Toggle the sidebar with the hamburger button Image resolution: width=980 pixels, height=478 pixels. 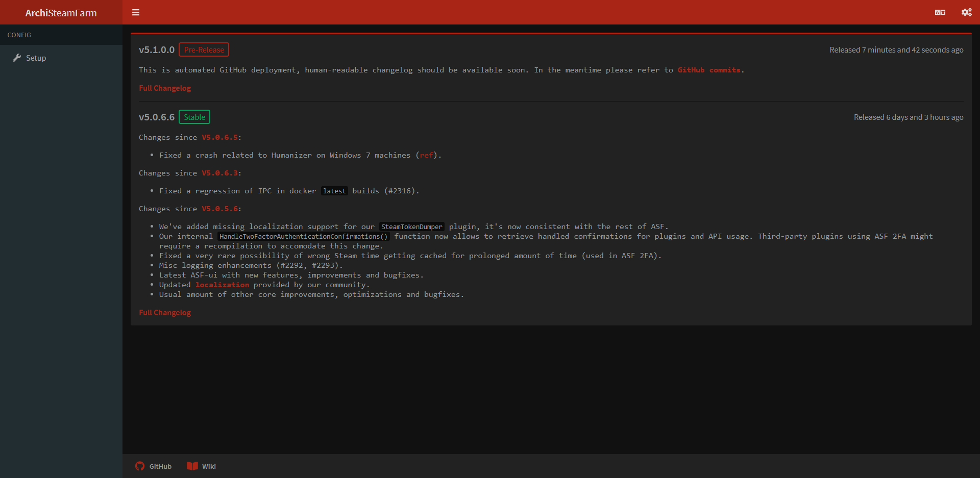(x=136, y=12)
